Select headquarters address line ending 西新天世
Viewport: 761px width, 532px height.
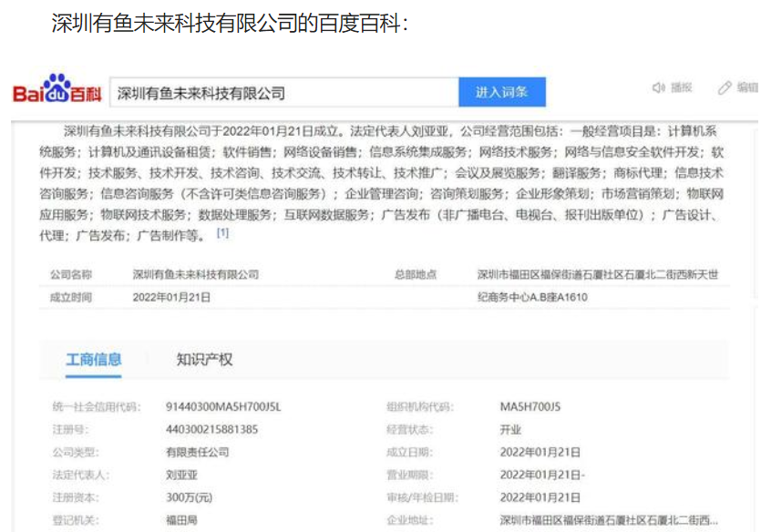coord(598,274)
